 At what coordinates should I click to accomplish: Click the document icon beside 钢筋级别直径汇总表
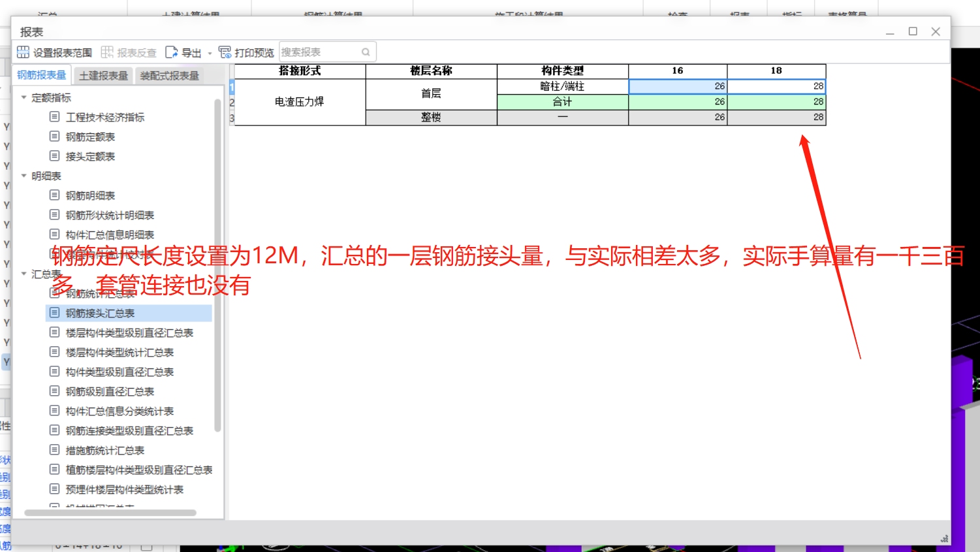point(55,391)
